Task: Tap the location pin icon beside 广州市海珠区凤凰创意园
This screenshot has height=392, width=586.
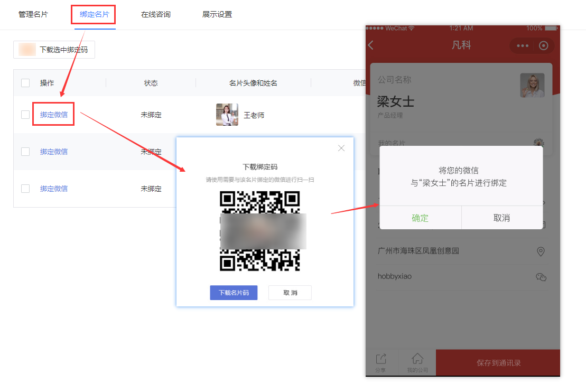Action: [541, 251]
